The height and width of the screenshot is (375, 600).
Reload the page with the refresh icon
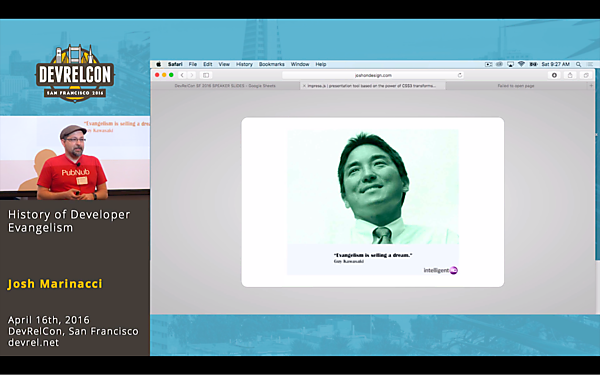click(x=460, y=75)
